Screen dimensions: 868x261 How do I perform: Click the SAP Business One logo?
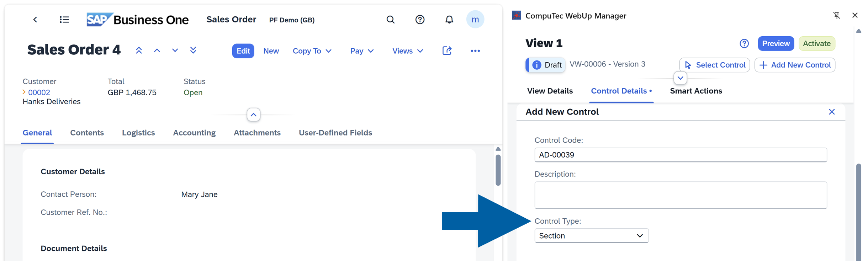(x=138, y=20)
